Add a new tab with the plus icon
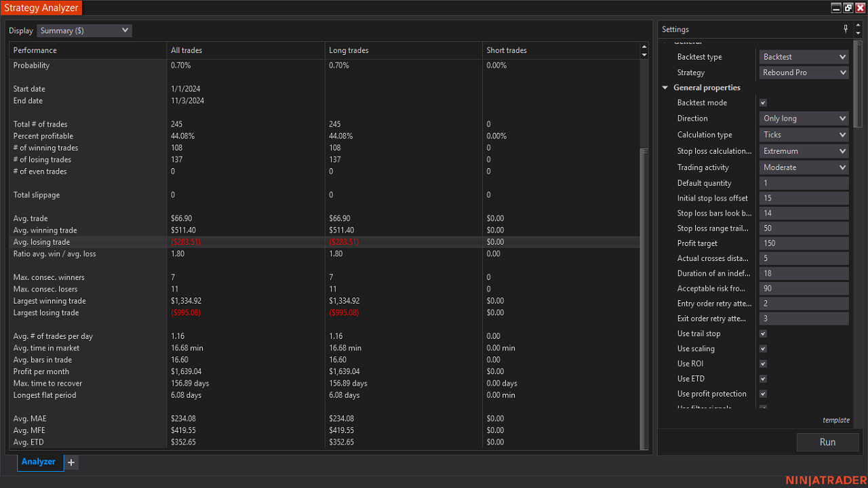This screenshot has height=488, width=868. tap(71, 462)
